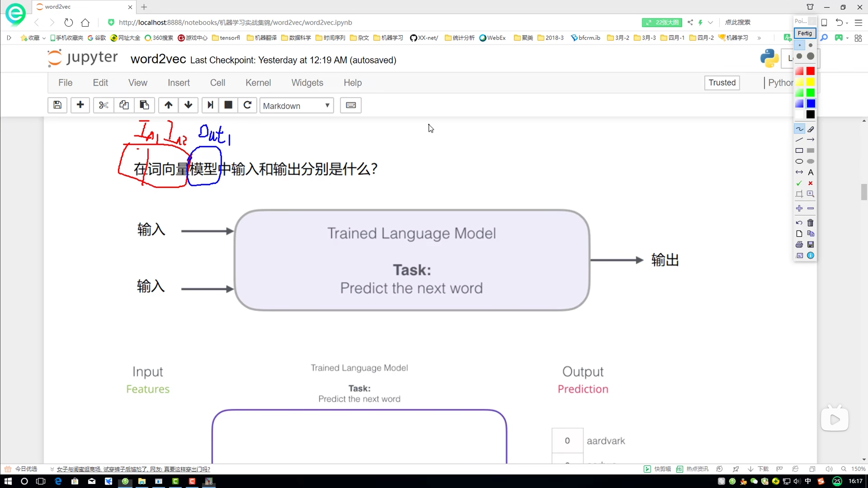
Task: Click the fast-forward to last cell icon
Action: [210, 105]
